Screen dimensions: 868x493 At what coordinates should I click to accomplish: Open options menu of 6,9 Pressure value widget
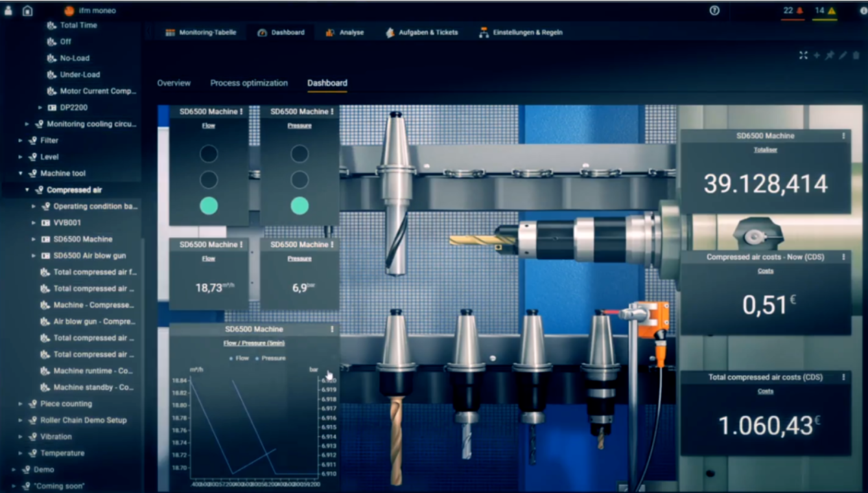[332, 245]
